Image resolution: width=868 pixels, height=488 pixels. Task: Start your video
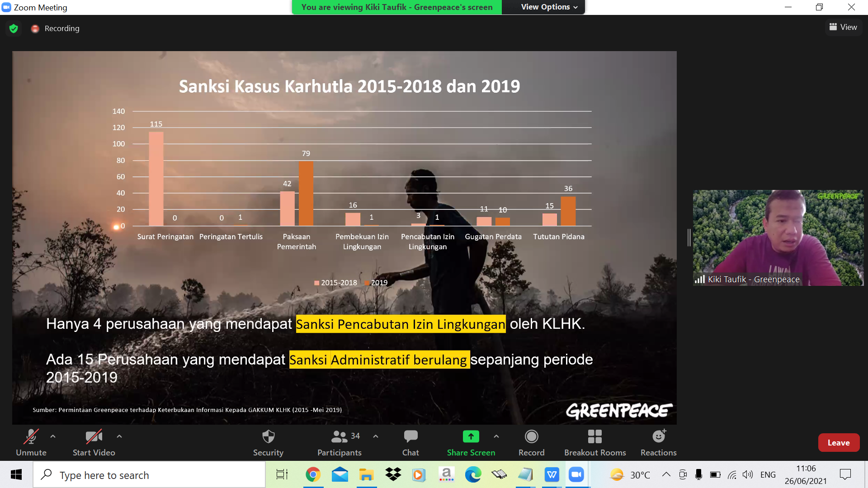(94, 442)
